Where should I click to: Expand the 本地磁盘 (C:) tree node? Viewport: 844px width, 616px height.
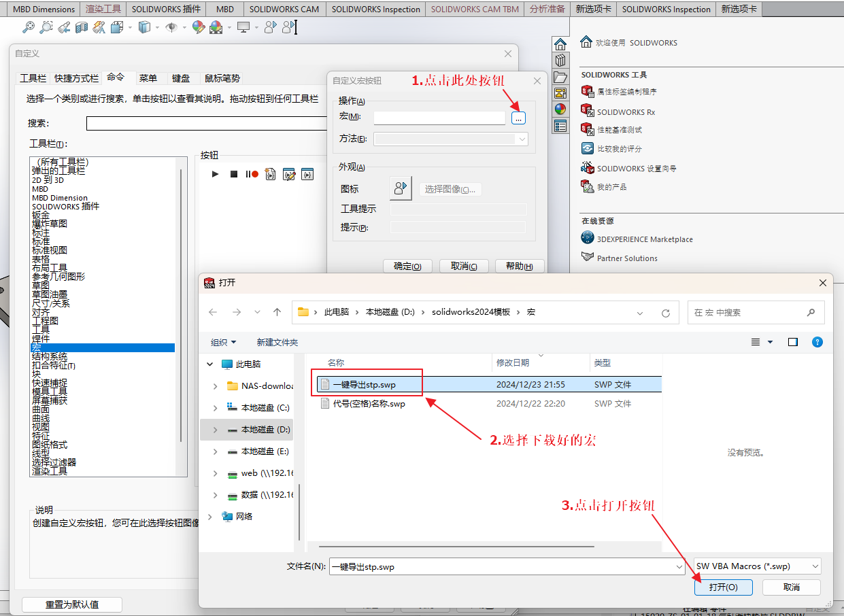216,408
